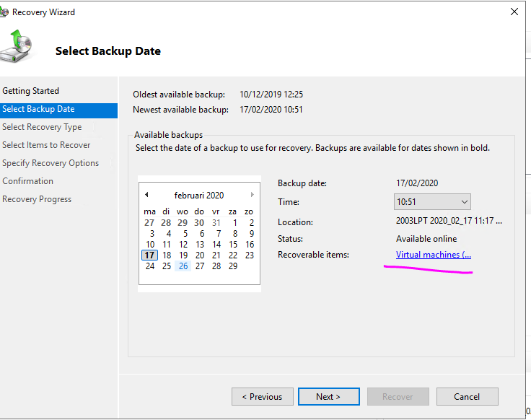Click the Location value 2003LPT 2020_02_17
The width and height of the screenshot is (531, 420).
pos(449,221)
